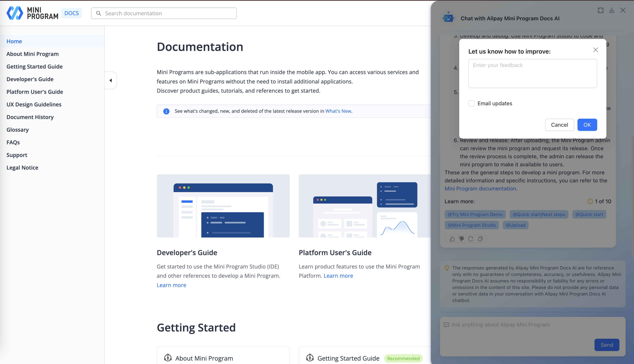This screenshot has height=364, width=634.
Task: Click the What's New link
Action: click(x=338, y=111)
